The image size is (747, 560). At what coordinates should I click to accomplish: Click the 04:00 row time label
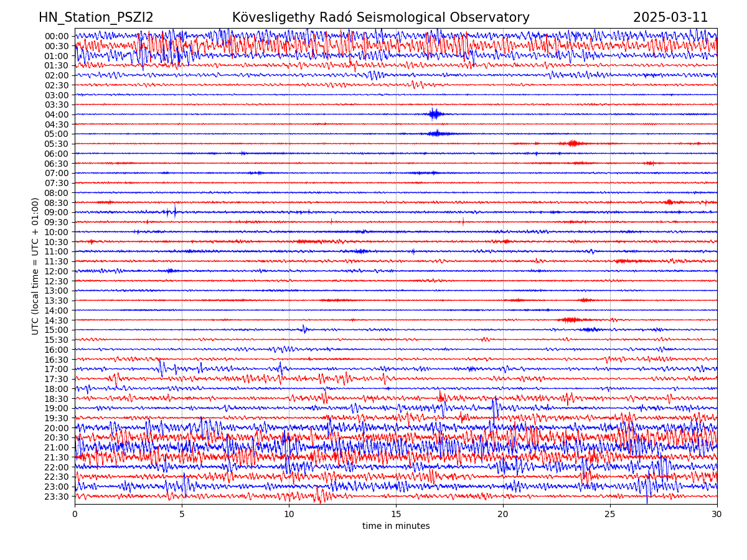(57, 114)
